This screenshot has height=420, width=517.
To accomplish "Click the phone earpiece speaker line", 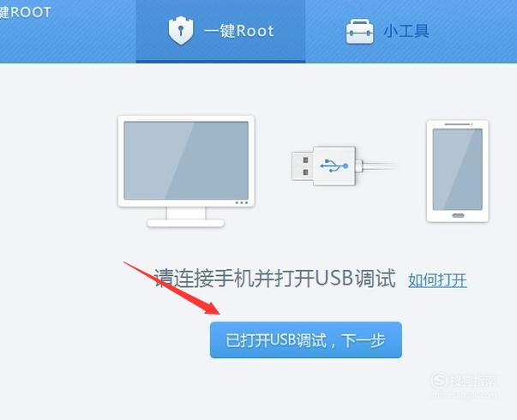I will [x=457, y=124].
